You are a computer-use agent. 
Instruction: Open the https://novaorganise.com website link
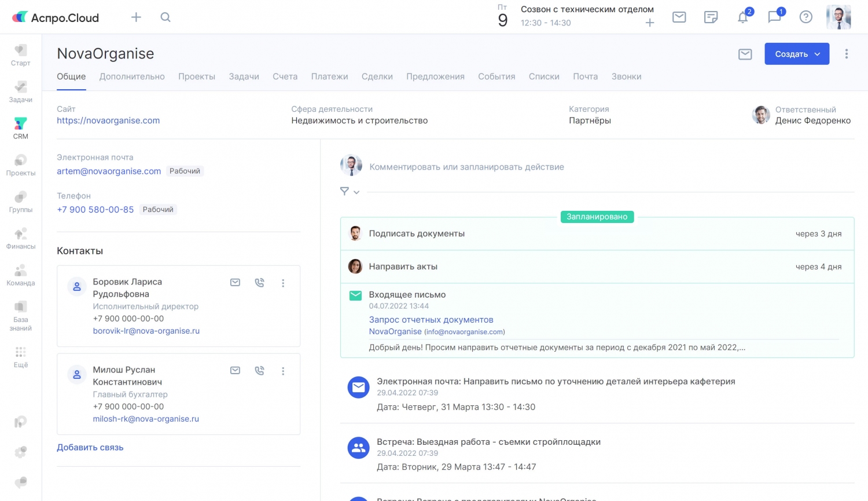click(108, 120)
